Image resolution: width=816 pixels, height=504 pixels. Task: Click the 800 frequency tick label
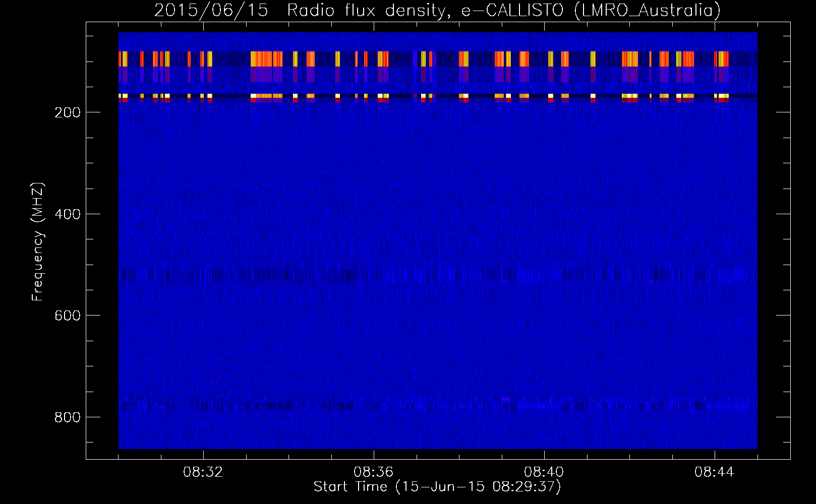(67, 417)
